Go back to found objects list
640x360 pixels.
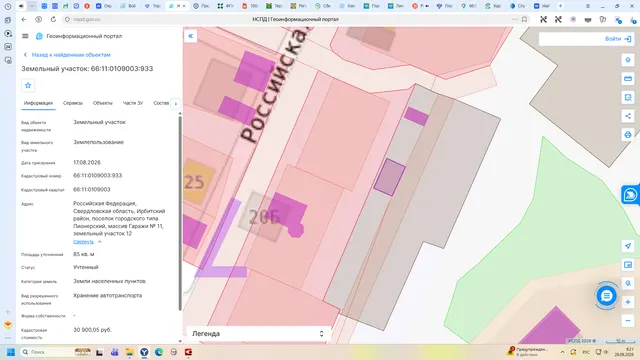[67, 55]
